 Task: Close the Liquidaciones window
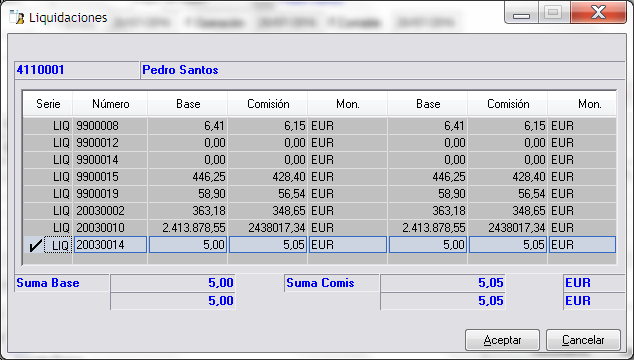coord(598,13)
